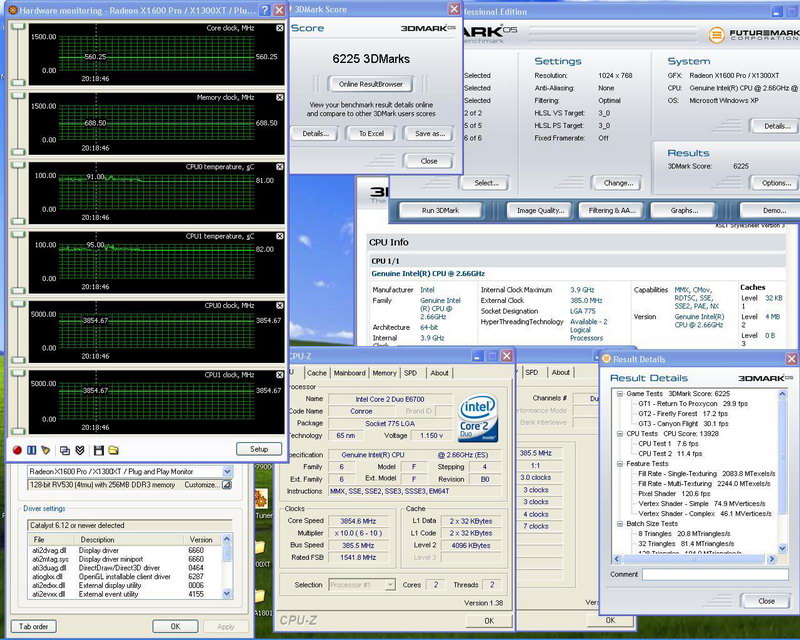Click the floppy disk save icon

[x=98, y=450]
